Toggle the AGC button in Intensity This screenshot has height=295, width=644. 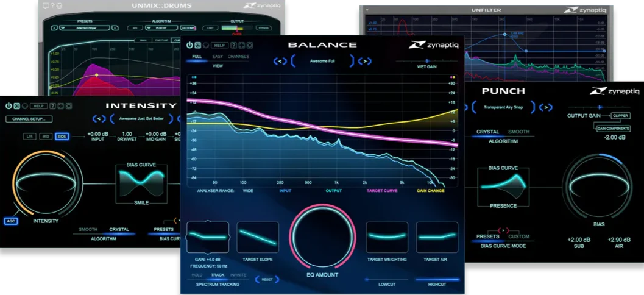pyautogui.click(x=10, y=221)
